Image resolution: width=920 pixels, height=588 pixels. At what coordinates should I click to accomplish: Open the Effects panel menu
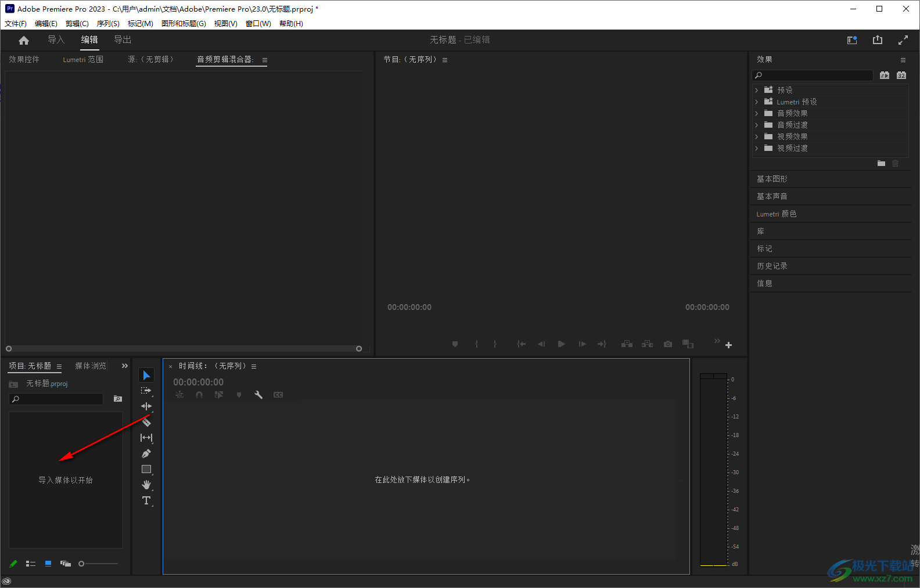pos(903,60)
